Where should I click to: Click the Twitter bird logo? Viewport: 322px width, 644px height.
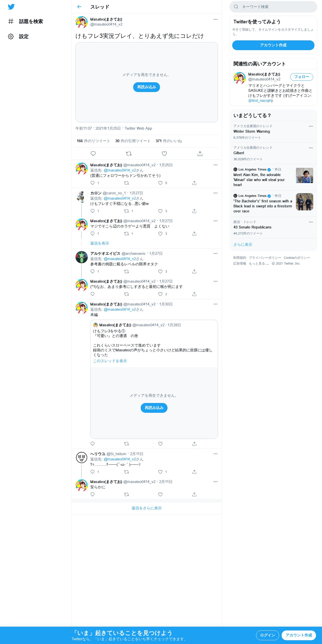(x=11, y=7)
